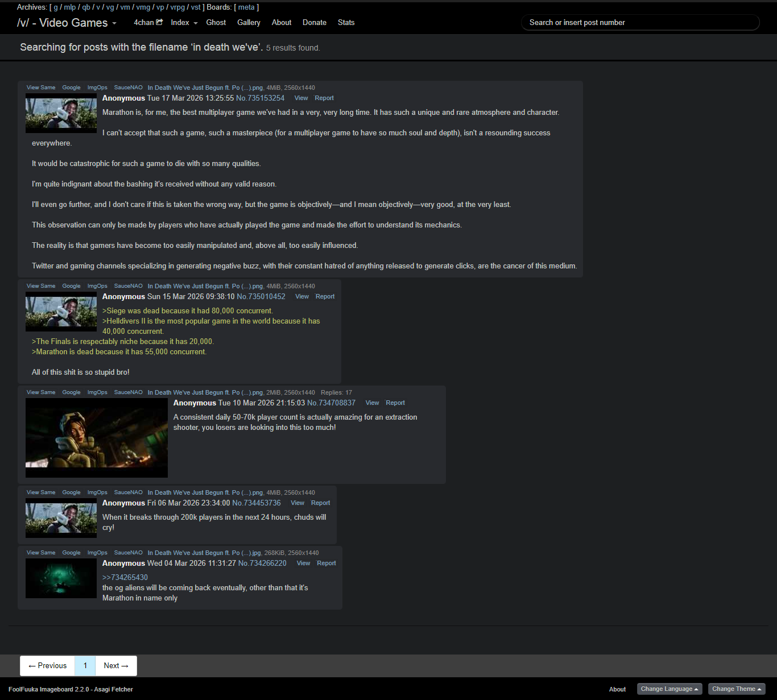Screen dimensions: 777x700
Task: Click View on post No.734453736
Action: [x=297, y=503]
